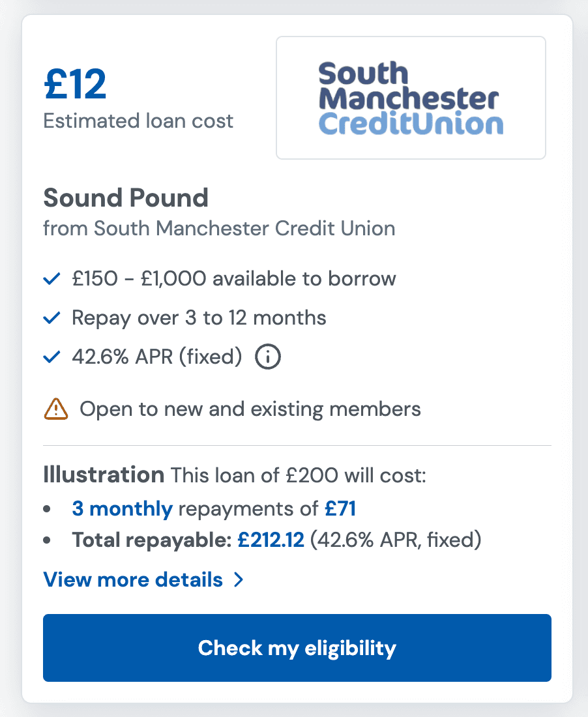Viewport: 588px width, 717px height.
Task: Click the from South Manchester Credit Union subtitle
Action: (218, 228)
